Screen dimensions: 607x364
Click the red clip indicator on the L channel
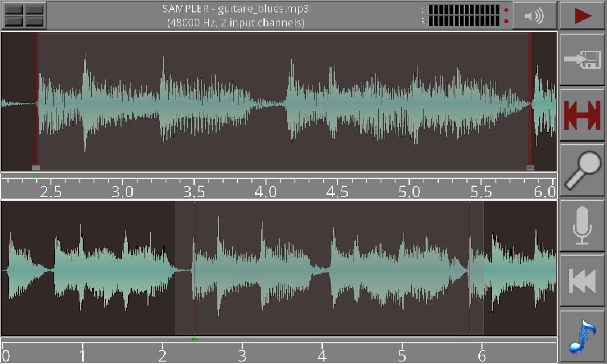(506, 10)
